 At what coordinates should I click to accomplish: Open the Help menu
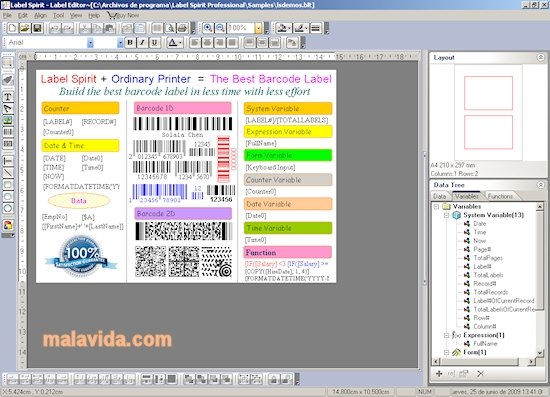[x=94, y=15]
